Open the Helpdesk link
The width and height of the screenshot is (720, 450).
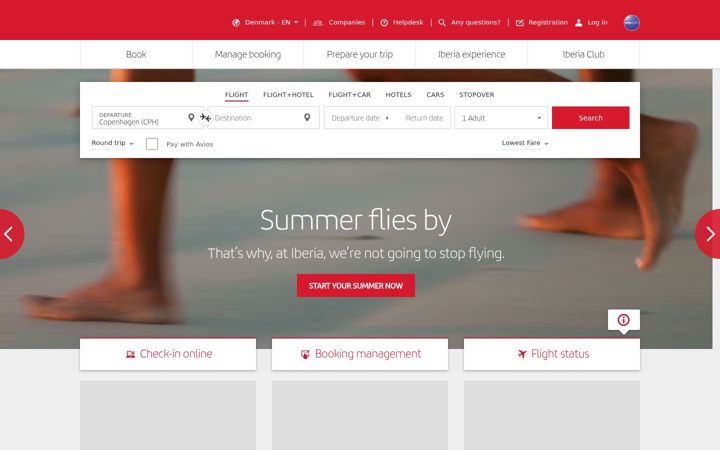point(408,22)
